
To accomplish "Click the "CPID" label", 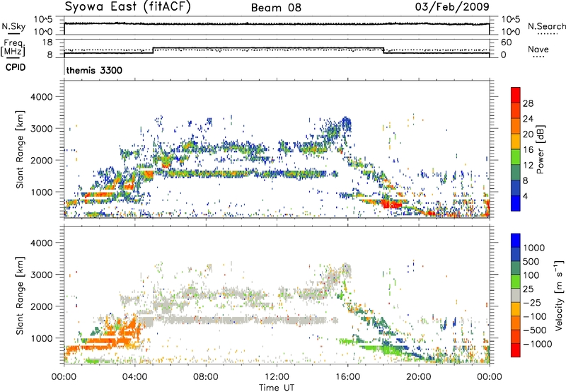I will [16, 67].
